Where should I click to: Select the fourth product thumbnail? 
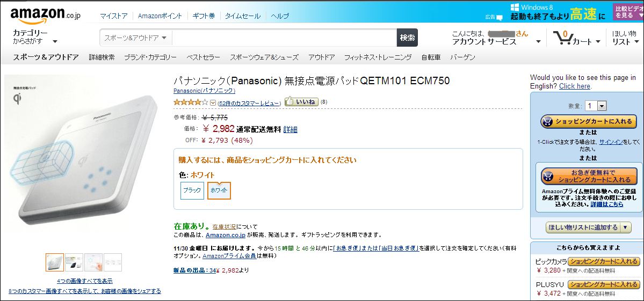tap(113, 262)
